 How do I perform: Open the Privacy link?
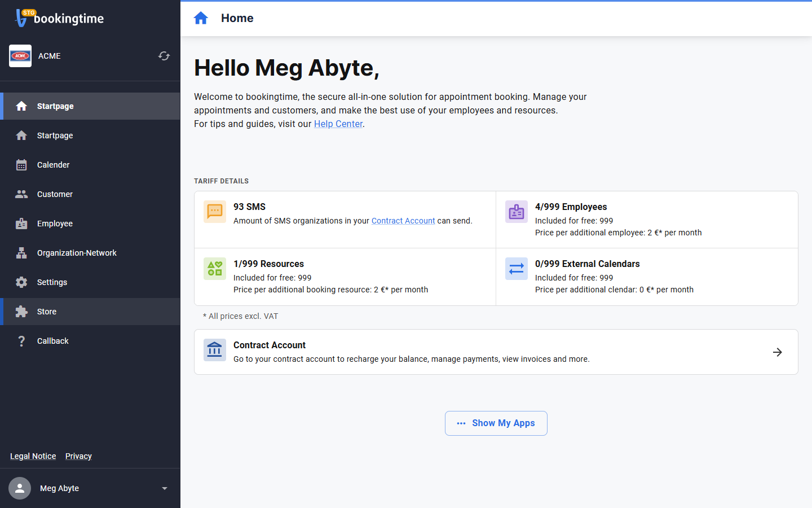pos(78,456)
